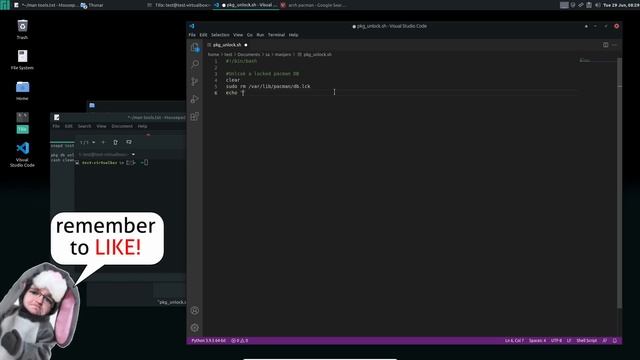Open the Document menu in Mousepad
Viewport: 640px width, 360px height.
click(x=122, y=126)
